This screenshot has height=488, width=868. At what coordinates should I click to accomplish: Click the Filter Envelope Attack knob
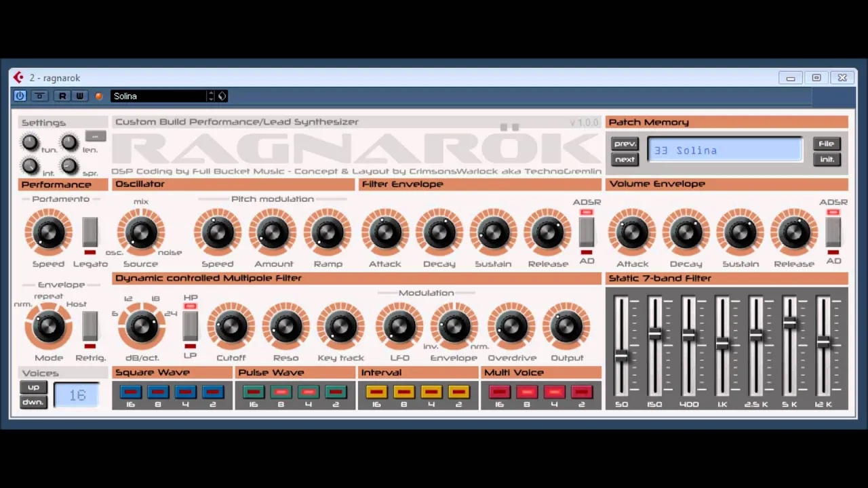click(x=385, y=232)
